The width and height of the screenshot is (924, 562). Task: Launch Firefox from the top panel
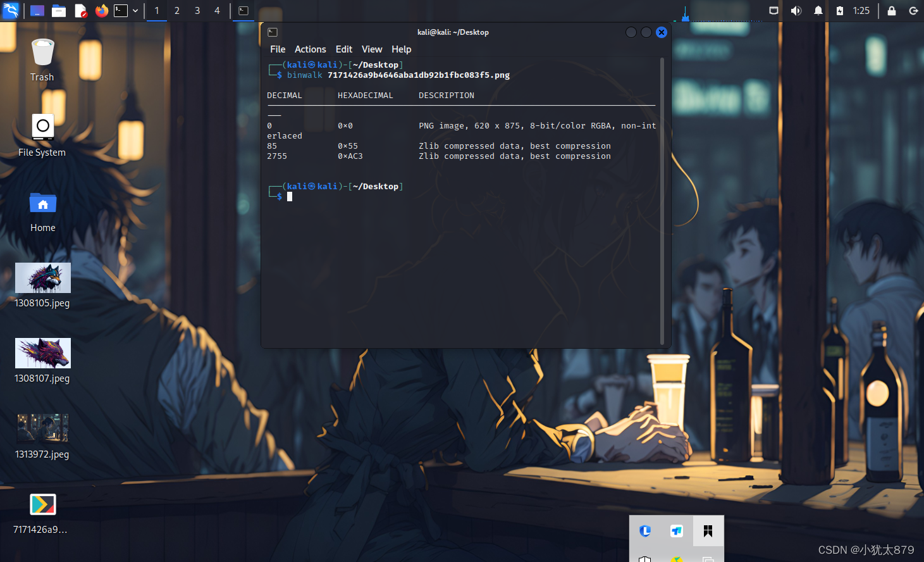point(101,11)
